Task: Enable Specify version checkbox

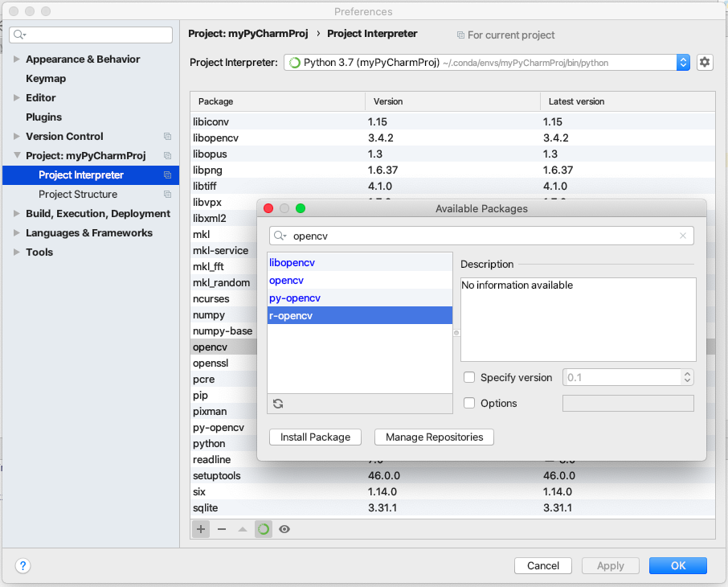Action: click(469, 377)
